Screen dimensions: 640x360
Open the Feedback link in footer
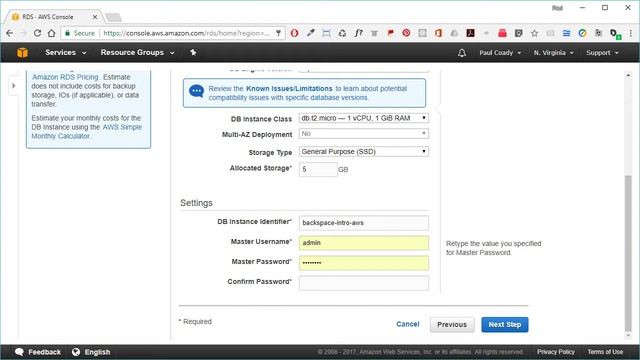(x=38, y=352)
